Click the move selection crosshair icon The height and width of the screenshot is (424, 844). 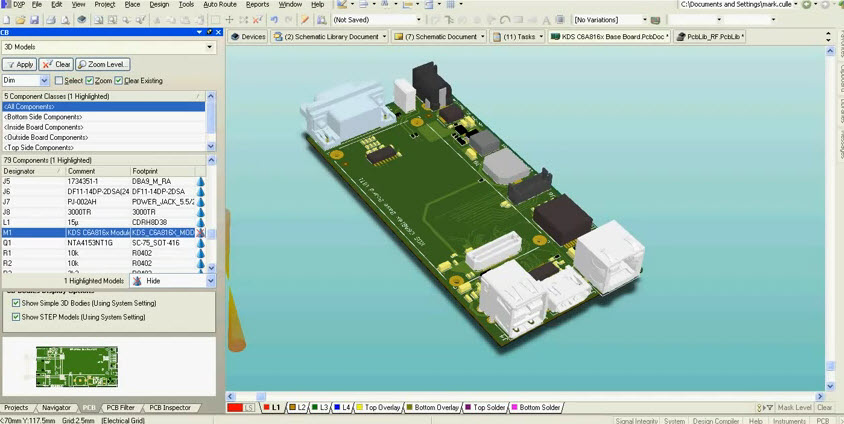229,20
